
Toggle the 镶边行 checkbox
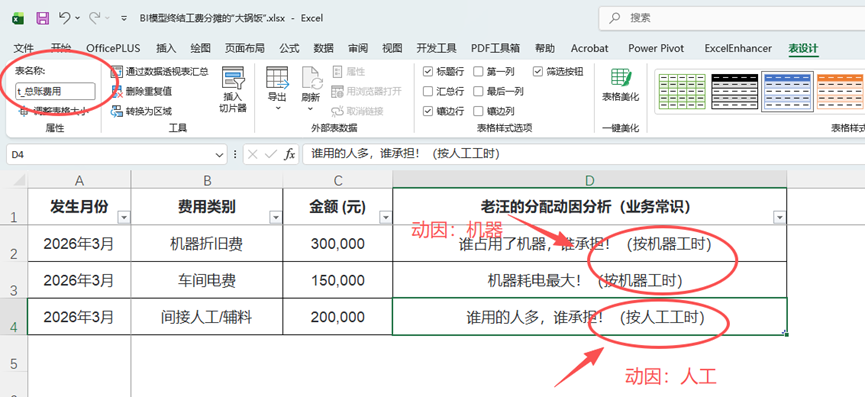click(428, 111)
